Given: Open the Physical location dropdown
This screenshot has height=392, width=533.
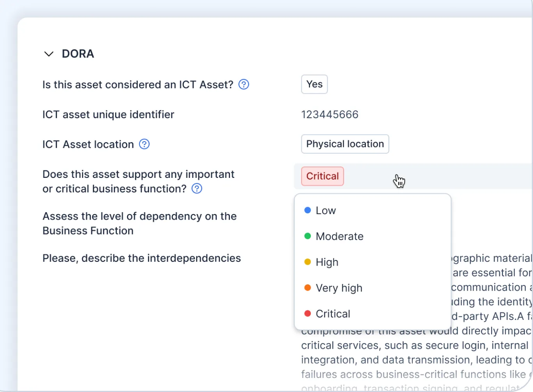Looking at the screenshot, I should (345, 144).
